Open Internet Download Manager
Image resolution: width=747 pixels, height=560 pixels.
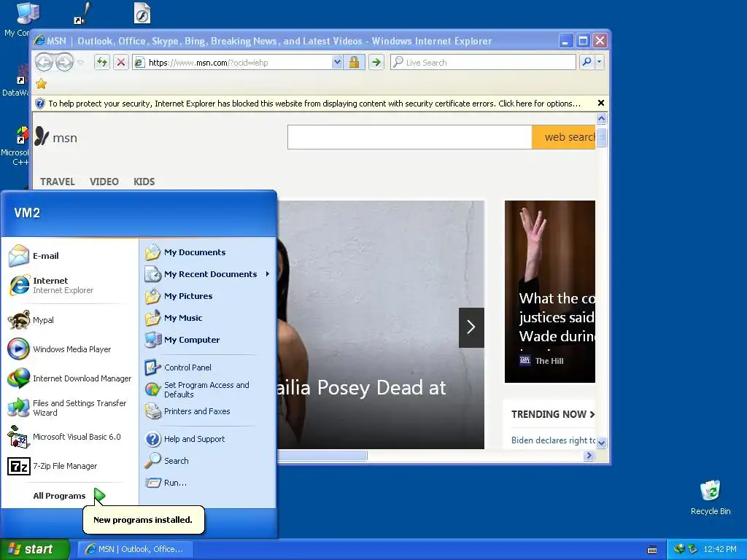69,378
